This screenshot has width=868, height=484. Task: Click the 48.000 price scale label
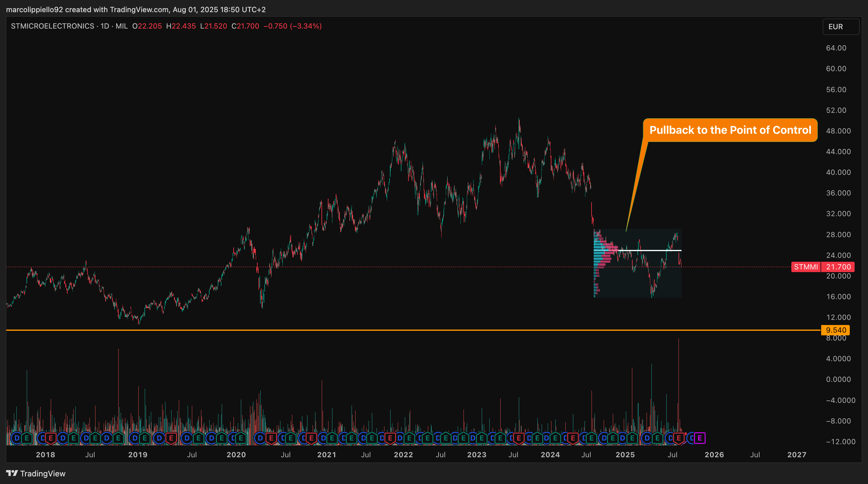pos(838,131)
